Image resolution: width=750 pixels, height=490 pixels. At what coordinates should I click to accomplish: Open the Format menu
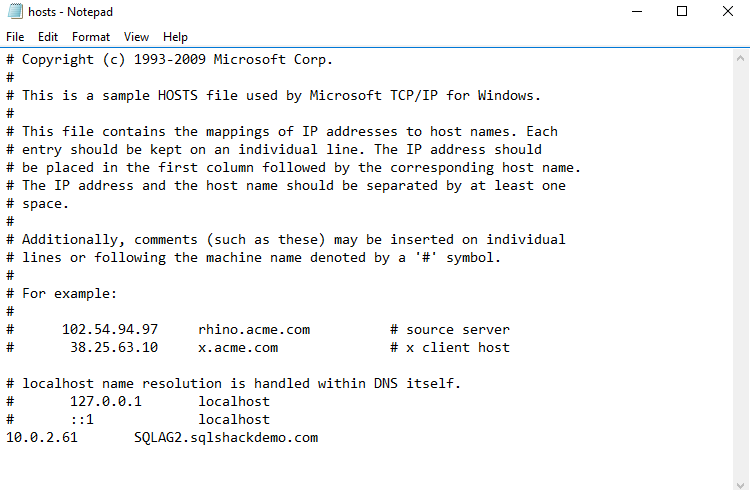point(91,37)
